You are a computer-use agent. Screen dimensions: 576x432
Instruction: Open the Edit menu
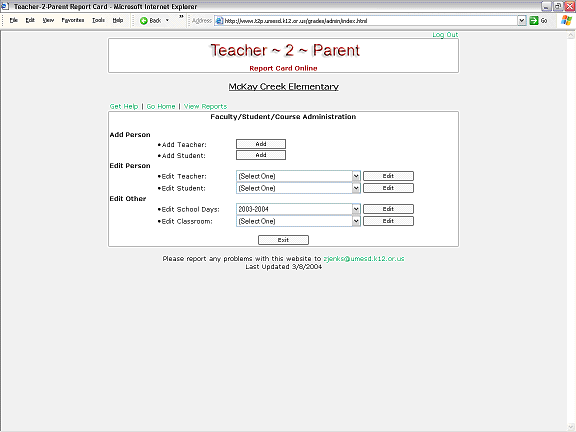pyautogui.click(x=30, y=21)
